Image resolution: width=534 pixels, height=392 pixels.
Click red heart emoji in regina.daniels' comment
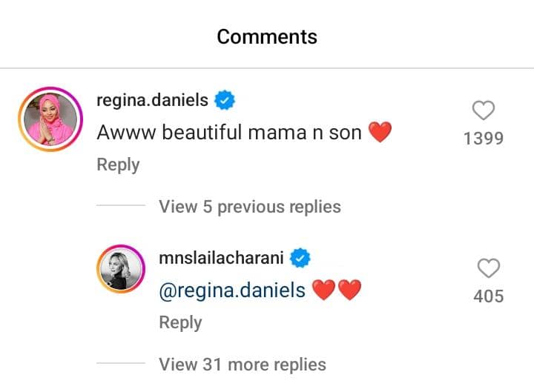(380, 133)
